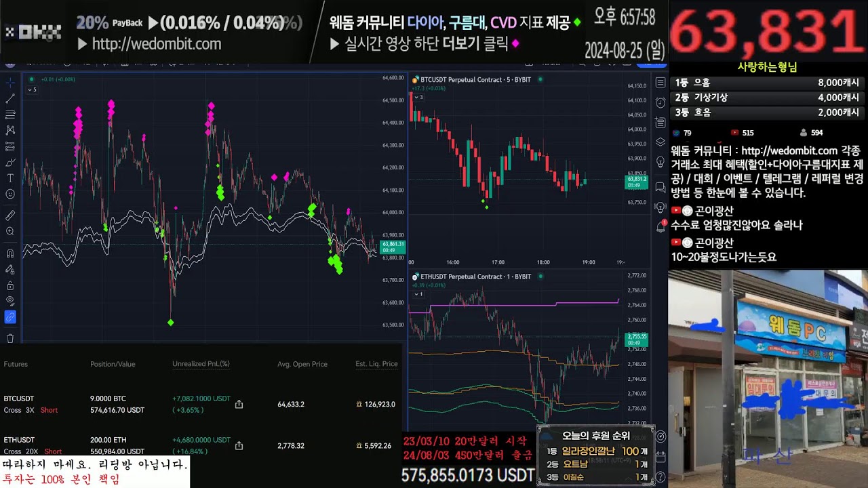Viewport: 868px width, 488px height.
Task: Click main chart price label 63,861.31
Action: [393, 247]
